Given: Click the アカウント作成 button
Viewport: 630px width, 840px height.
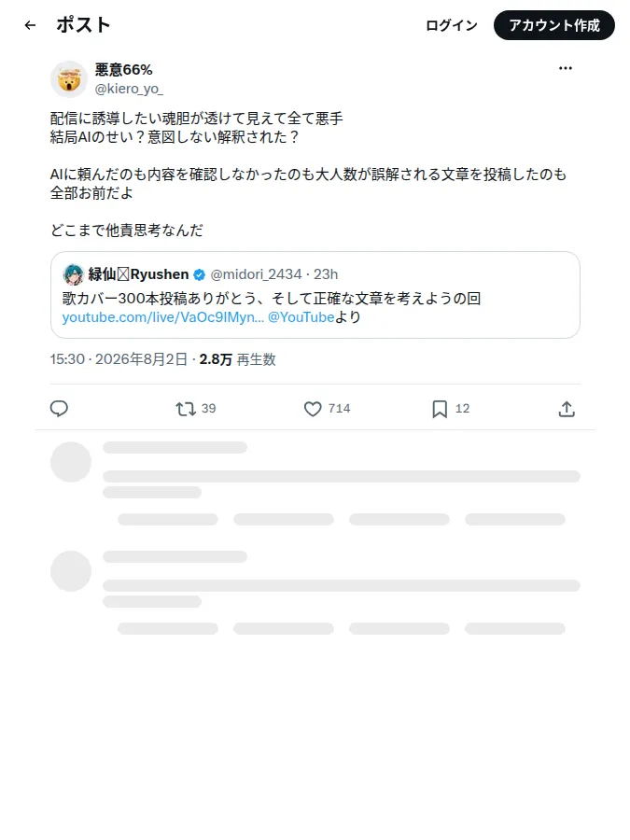Looking at the screenshot, I should point(554,25).
